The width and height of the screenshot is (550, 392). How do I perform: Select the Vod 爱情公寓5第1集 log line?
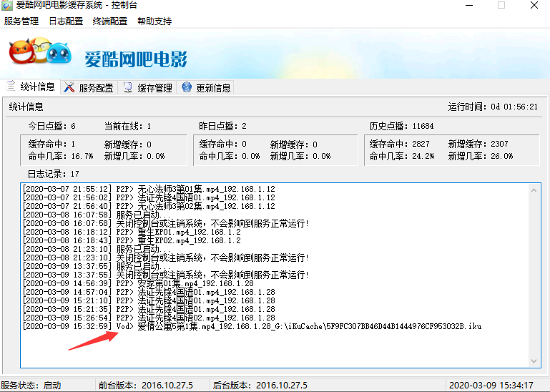pos(252,326)
